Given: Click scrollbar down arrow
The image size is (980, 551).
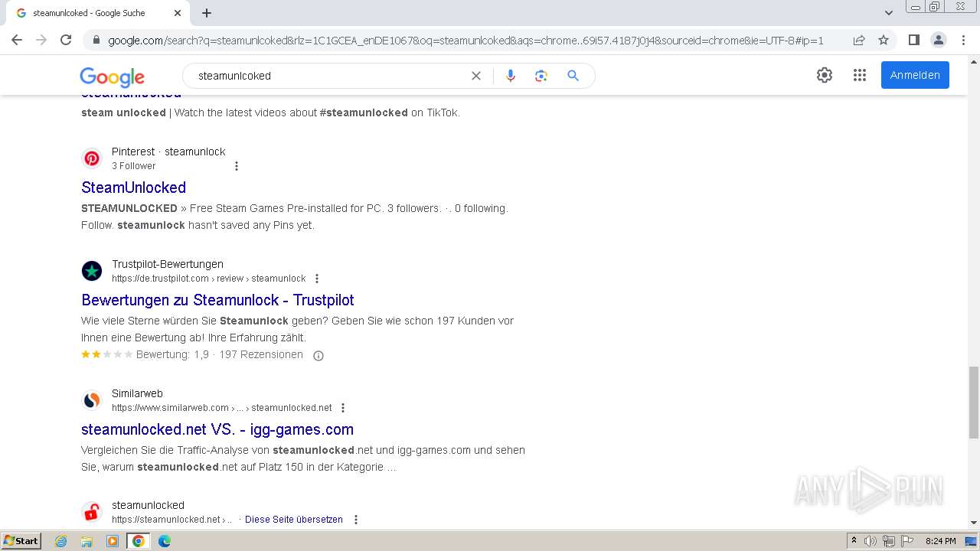Looking at the screenshot, I should (973, 523).
